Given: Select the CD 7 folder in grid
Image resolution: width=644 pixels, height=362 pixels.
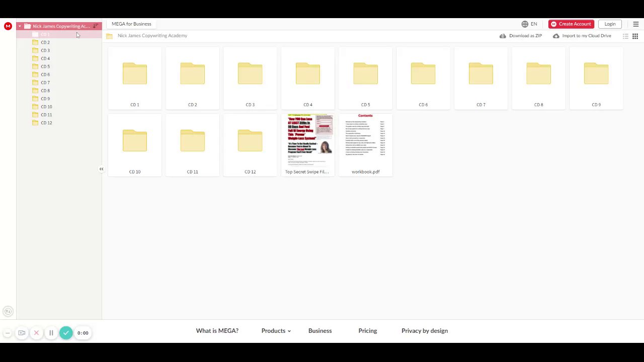Looking at the screenshot, I should click(481, 78).
